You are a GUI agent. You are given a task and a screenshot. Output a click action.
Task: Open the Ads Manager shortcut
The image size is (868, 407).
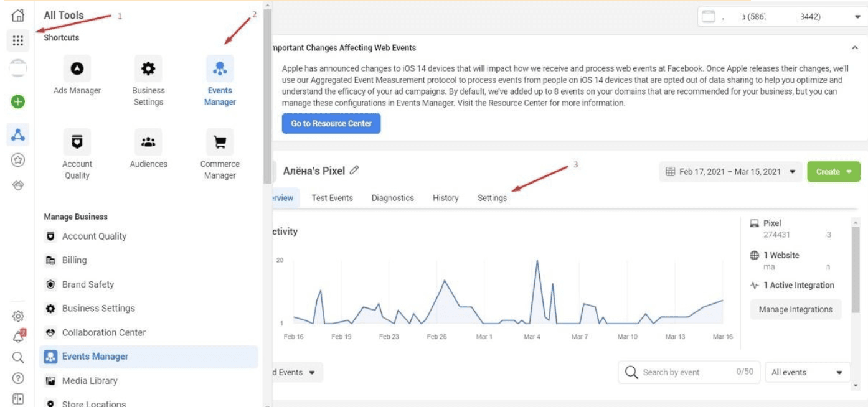(x=77, y=75)
